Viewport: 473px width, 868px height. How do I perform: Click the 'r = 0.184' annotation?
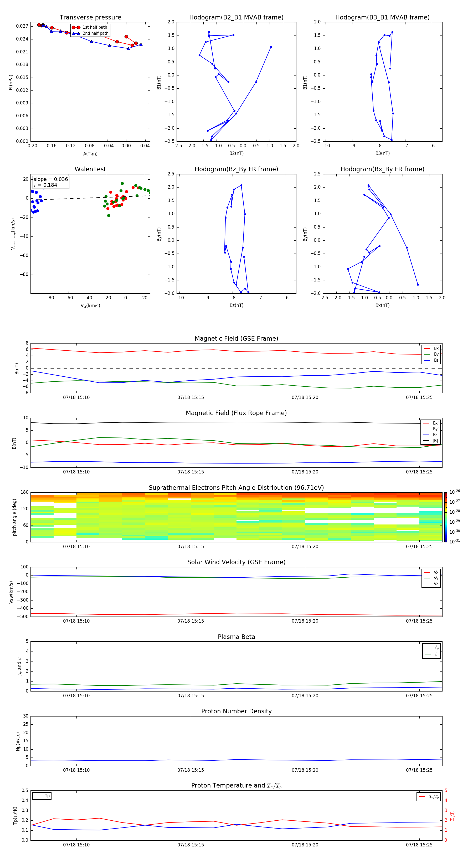coord(45,185)
